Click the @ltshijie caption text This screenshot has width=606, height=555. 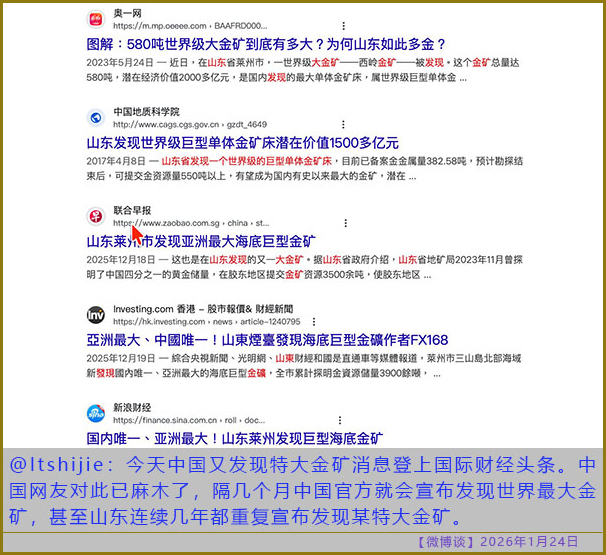pos(303,490)
